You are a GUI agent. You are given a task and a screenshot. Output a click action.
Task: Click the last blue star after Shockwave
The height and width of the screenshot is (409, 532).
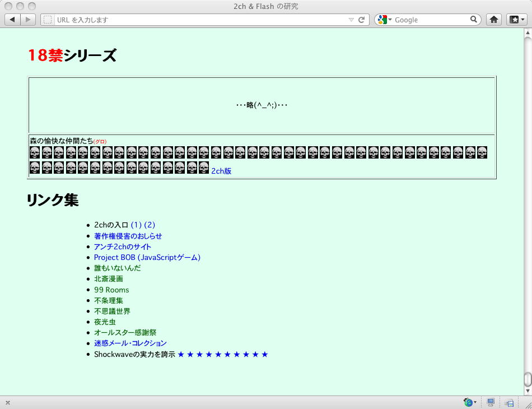[265, 354]
